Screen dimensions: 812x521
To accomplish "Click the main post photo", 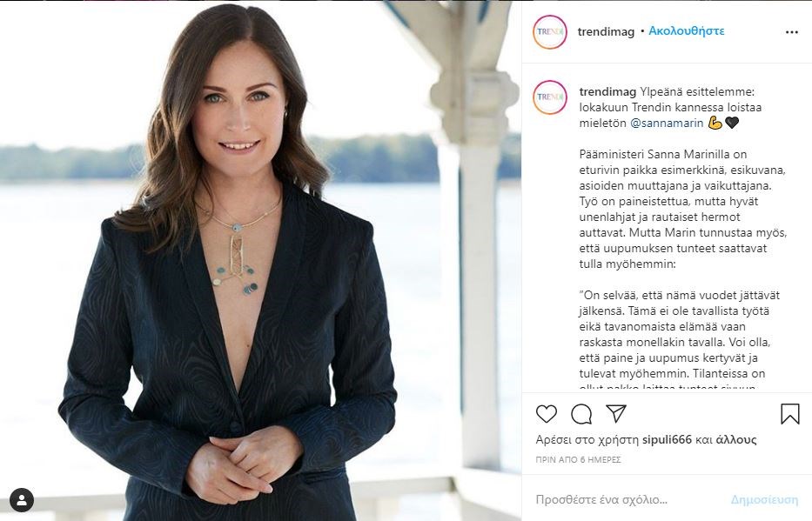I will pyautogui.click(x=260, y=261).
